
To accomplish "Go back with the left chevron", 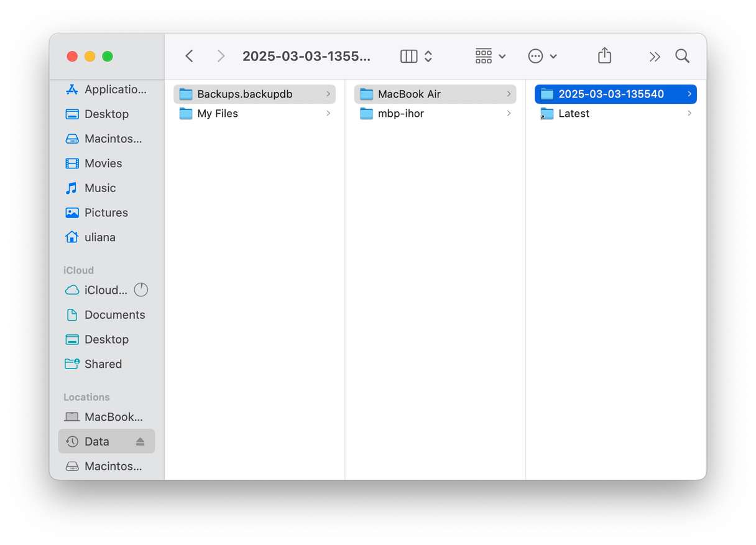I will tap(190, 57).
